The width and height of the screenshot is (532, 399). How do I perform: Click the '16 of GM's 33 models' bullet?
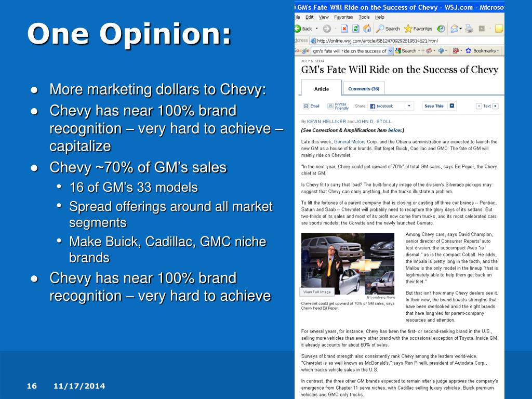[134, 188]
